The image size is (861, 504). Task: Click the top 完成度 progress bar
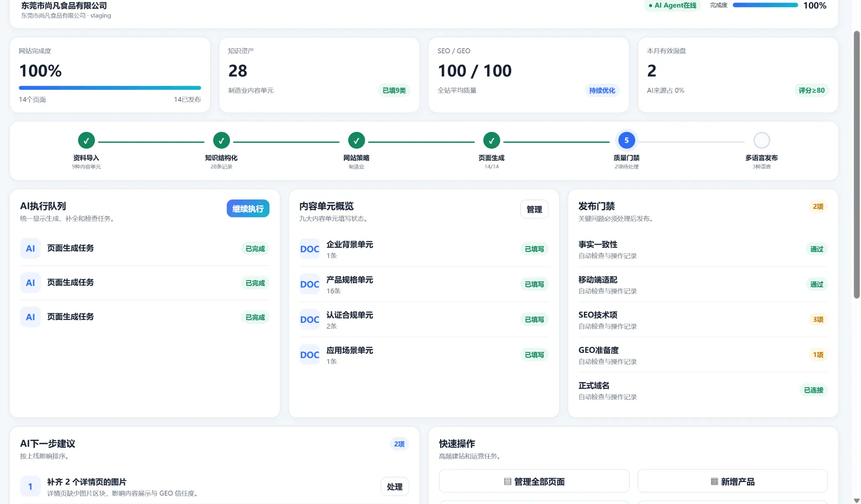pos(765,5)
